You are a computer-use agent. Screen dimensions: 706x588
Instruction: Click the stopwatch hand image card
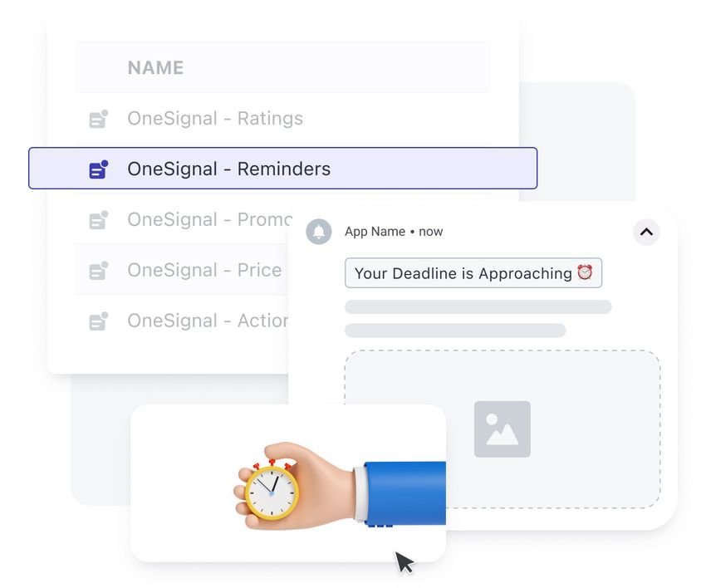(288, 483)
